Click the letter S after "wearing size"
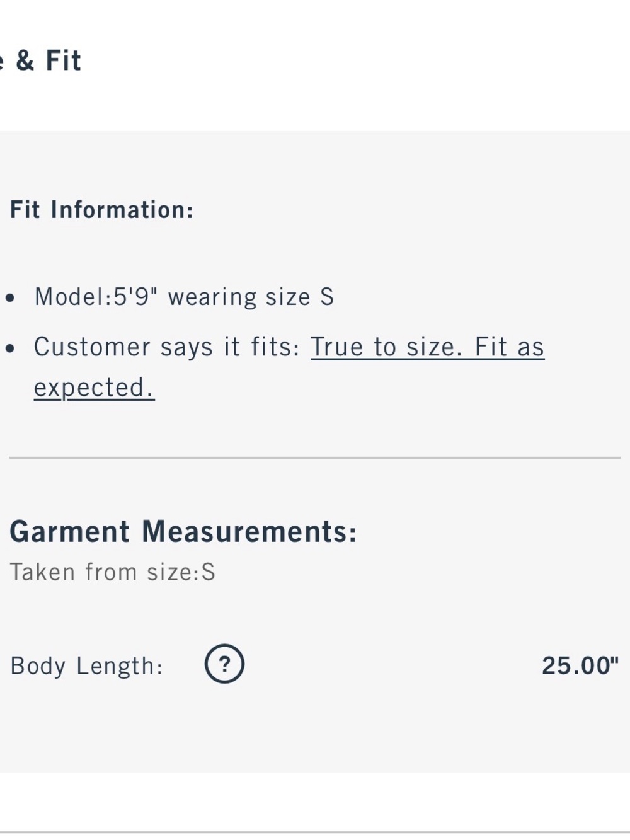The height and width of the screenshot is (840, 630). point(327,296)
